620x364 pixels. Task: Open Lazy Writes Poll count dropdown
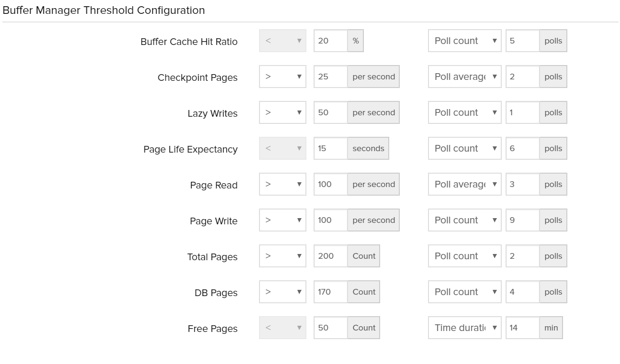coord(465,112)
